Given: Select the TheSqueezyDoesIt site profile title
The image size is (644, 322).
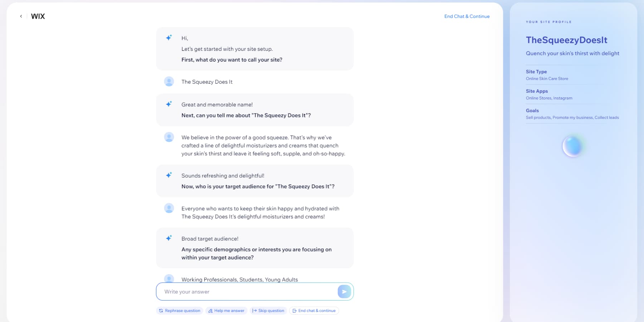Looking at the screenshot, I should pos(566,40).
